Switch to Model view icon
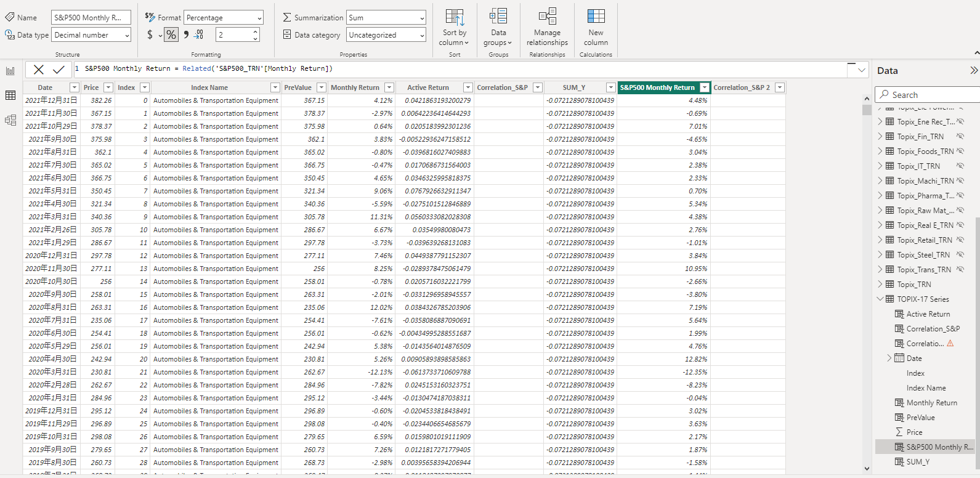Image resolution: width=980 pixels, height=478 pixels. click(10, 120)
